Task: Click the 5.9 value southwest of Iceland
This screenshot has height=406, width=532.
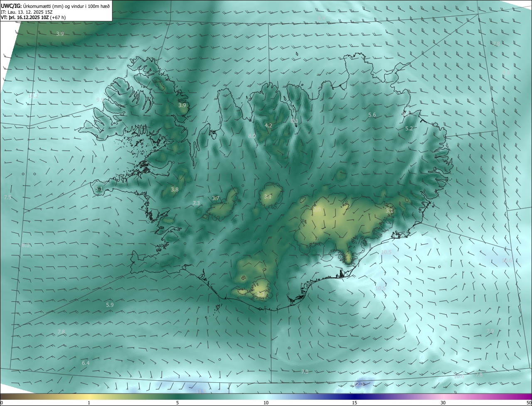Action: [110, 305]
